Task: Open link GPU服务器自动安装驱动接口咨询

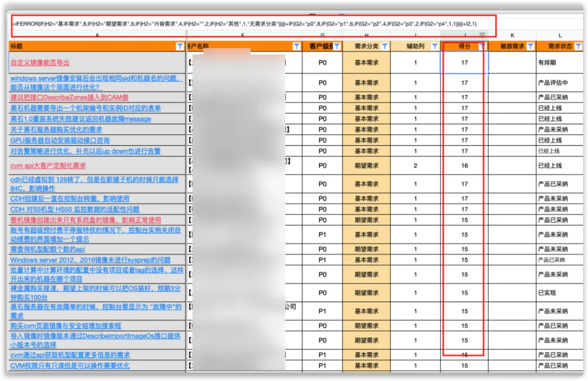Action: tap(60, 141)
